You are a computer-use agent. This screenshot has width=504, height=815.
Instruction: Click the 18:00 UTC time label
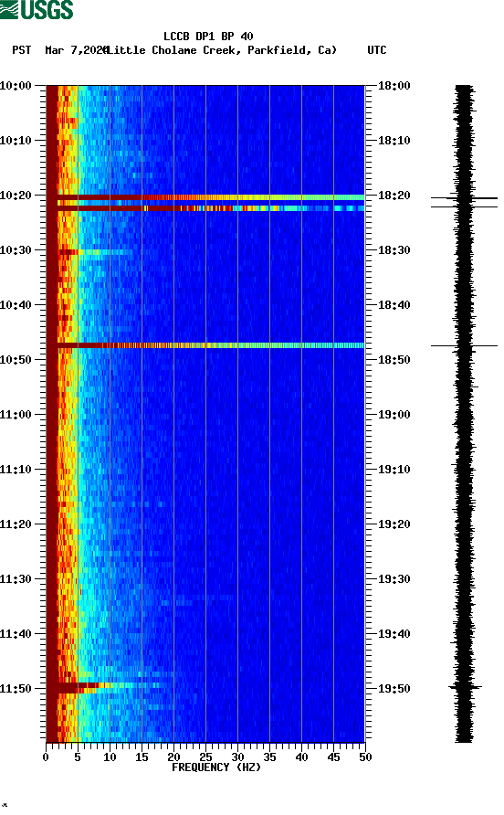(x=394, y=86)
